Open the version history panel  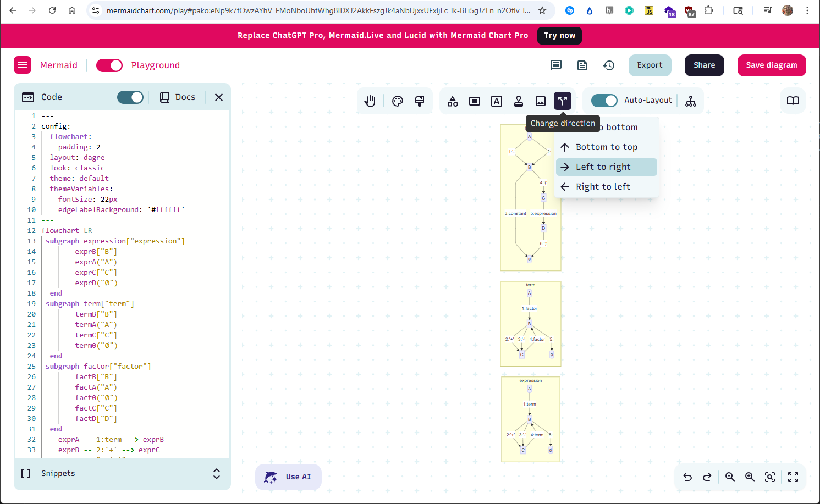point(609,65)
